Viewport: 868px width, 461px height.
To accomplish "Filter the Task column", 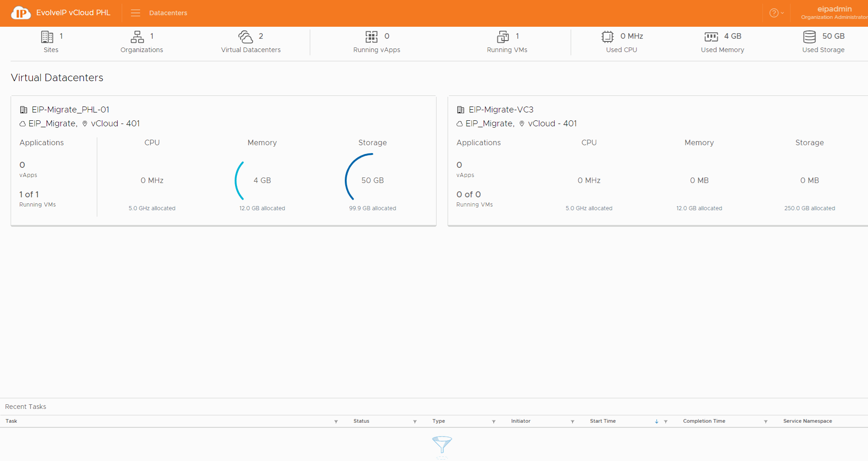I will tap(336, 421).
